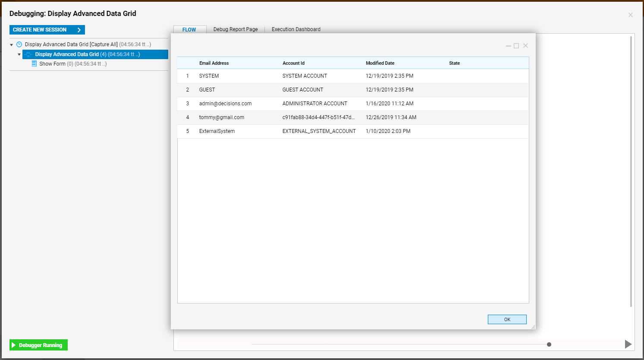
Task: Click the timeline slider handle
Action: (x=549, y=344)
